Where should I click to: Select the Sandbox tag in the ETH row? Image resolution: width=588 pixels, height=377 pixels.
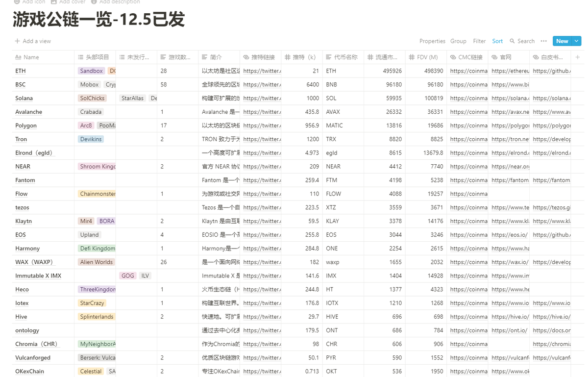tap(91, 71)
